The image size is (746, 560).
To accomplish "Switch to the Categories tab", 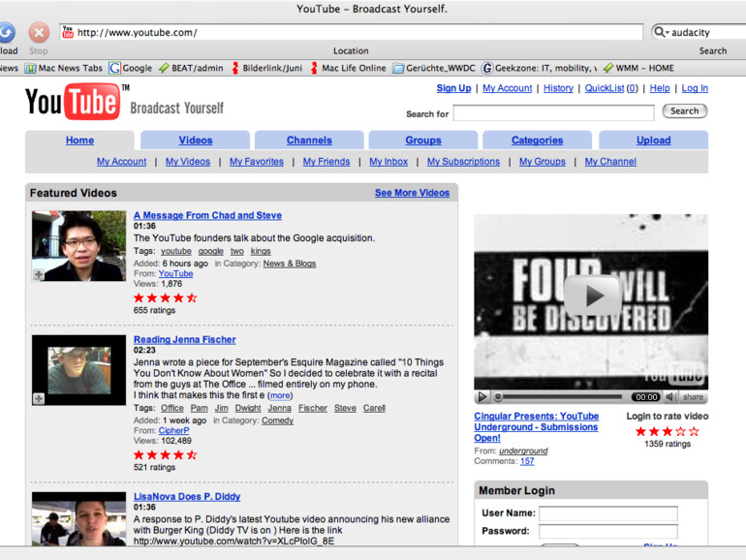I will 537,140.
